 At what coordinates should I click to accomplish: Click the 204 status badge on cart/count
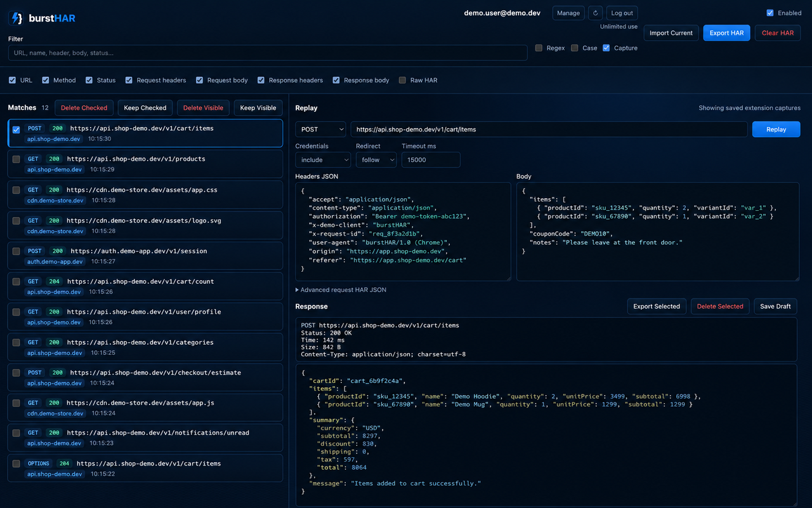click(54, 281)
